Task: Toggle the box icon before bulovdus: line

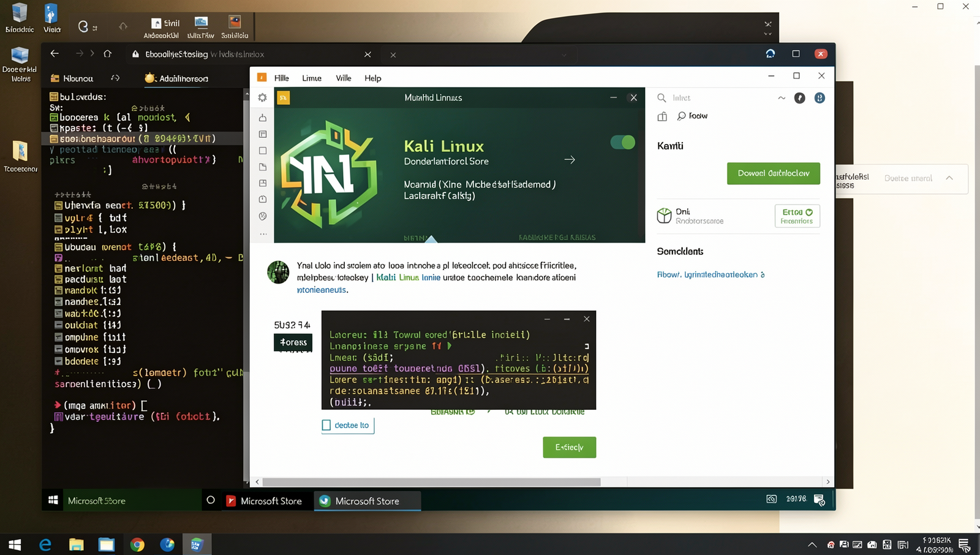Action: click(x=54, y=97)
